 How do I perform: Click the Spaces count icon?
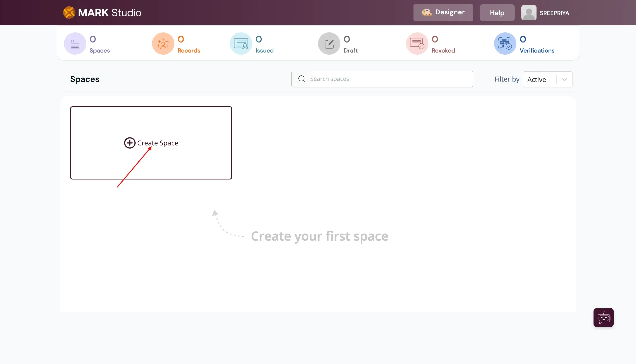[75, 43]
